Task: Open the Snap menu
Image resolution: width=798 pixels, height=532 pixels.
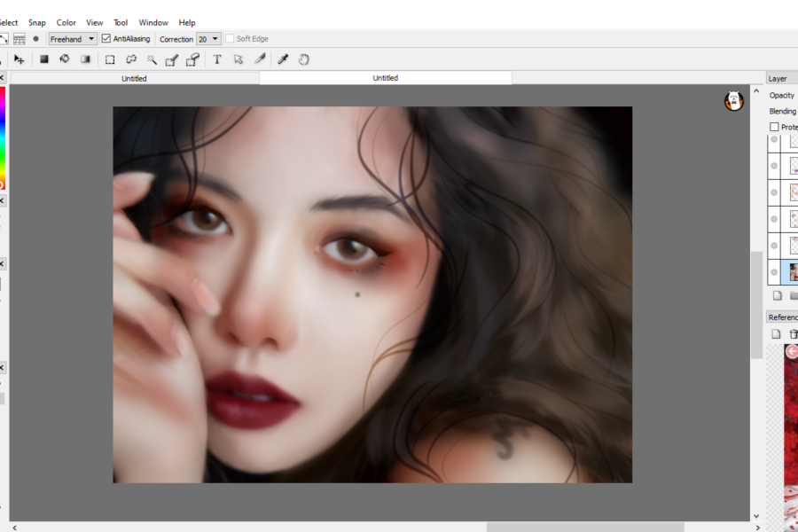Action: 36,22
